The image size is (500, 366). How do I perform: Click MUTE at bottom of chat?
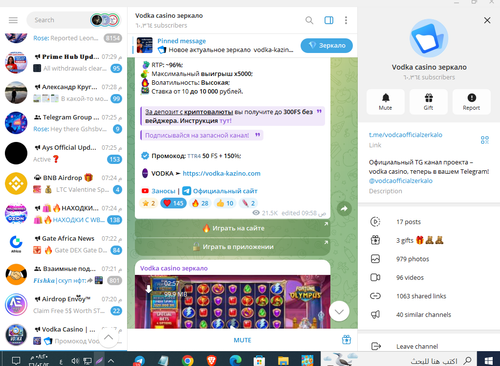(x=242, y=340)
